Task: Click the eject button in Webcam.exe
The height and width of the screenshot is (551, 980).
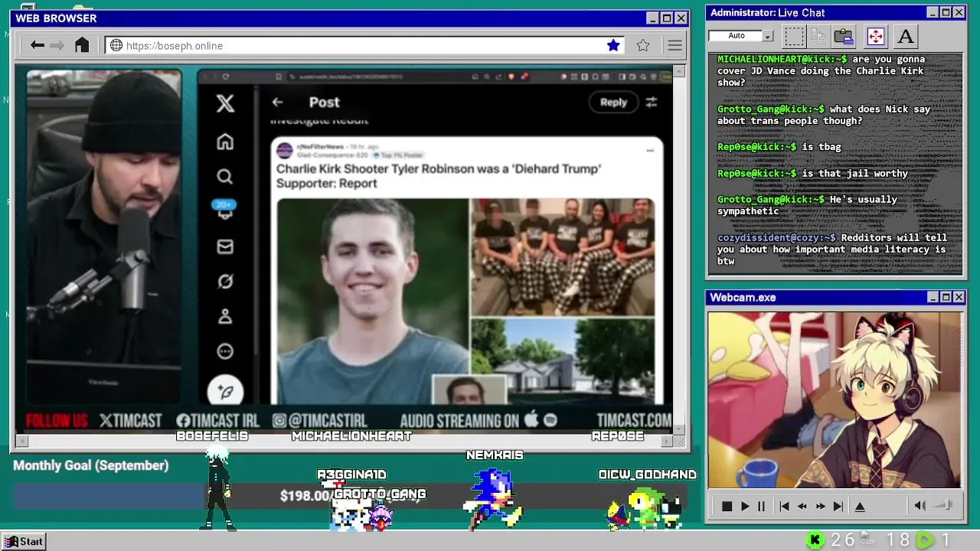Action: (x=860, y=506)
